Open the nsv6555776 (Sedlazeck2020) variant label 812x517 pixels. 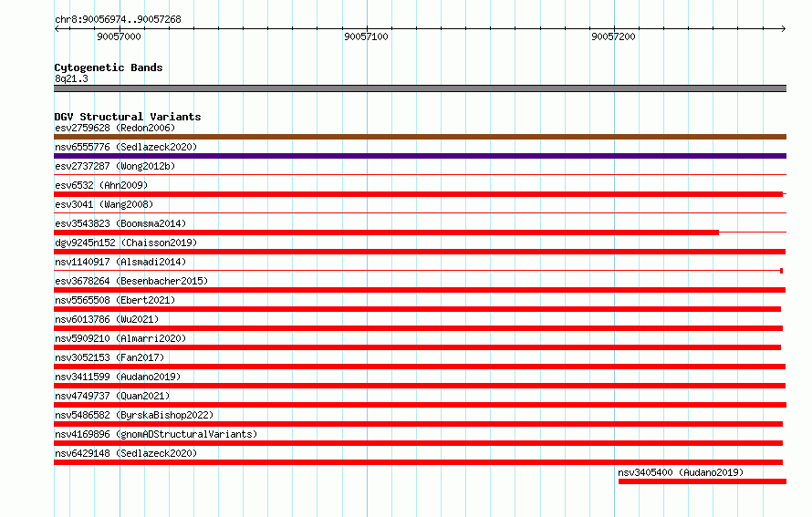[x=126, y=147]
